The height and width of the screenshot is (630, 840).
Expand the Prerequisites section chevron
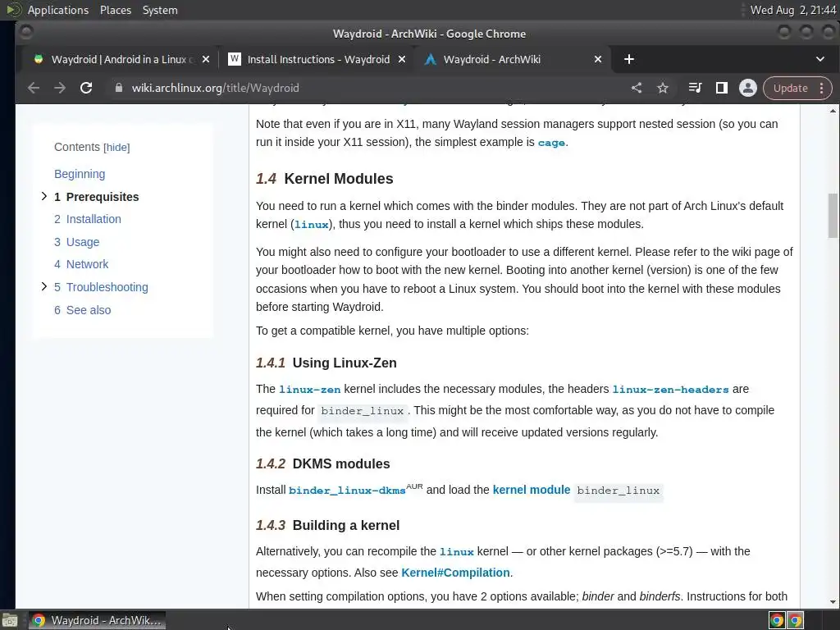44,197
